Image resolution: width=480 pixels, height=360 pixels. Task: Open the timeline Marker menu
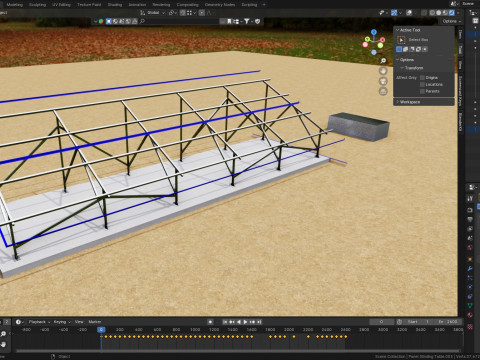point(95,322)
